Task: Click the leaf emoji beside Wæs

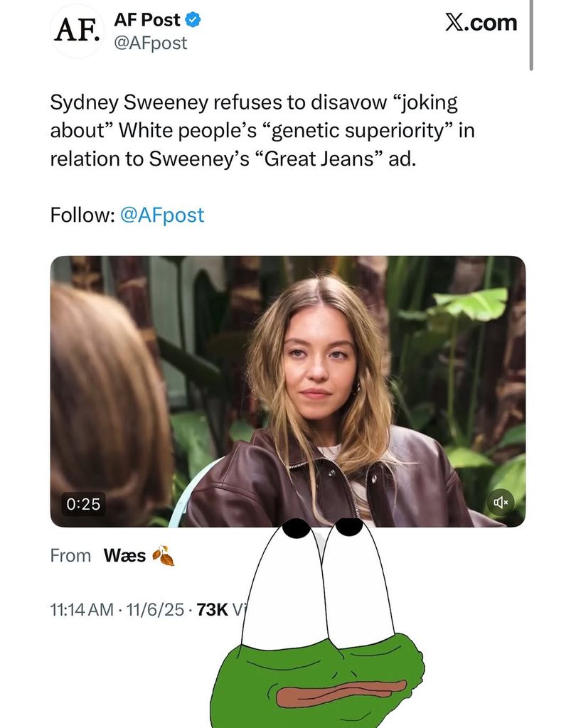Action: pyautogui.click(x=163, y=555)
